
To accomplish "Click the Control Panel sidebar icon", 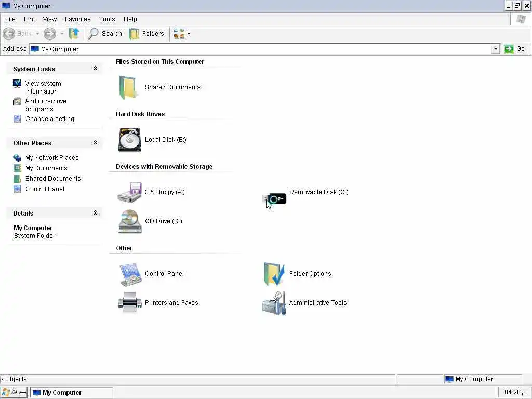I will (x=17, y=189).
